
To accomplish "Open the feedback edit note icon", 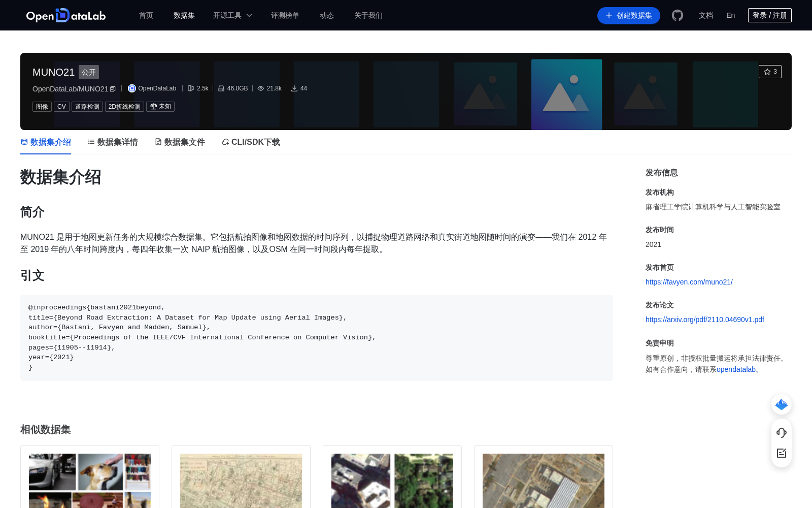I will pos(782,453).
